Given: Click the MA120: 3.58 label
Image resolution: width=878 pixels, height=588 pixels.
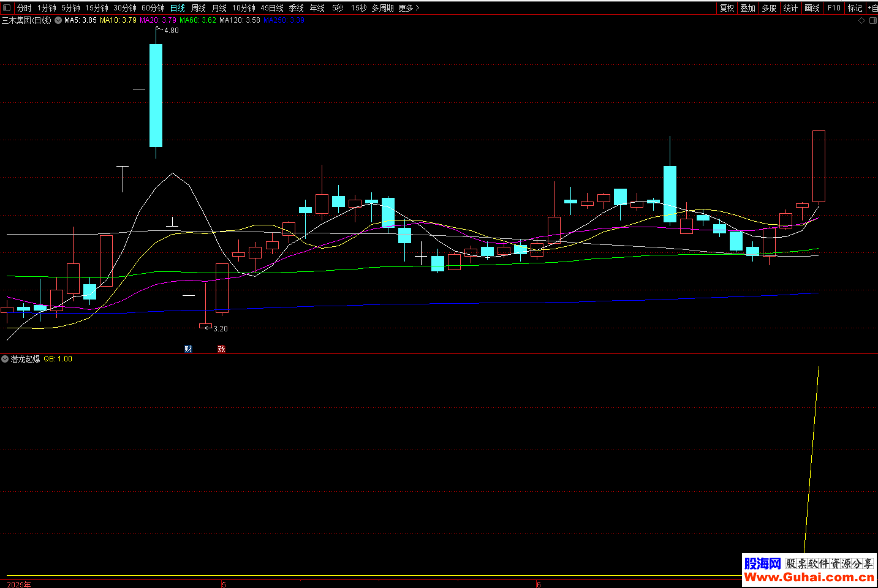Looking at the screenshot, I should 240,20.
